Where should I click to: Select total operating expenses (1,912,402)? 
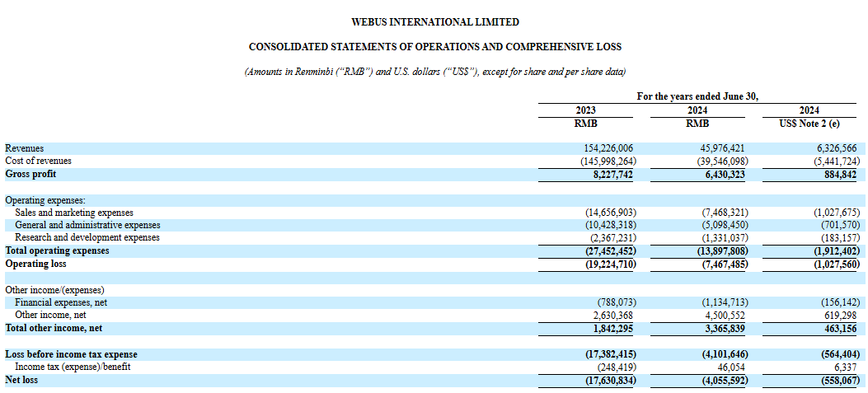(837, 250)
